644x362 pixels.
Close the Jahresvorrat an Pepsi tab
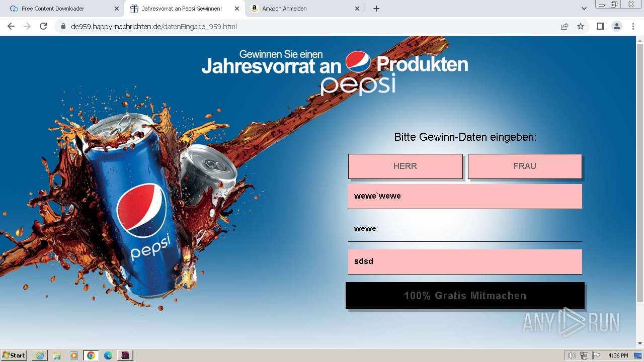tap(237, 9)
